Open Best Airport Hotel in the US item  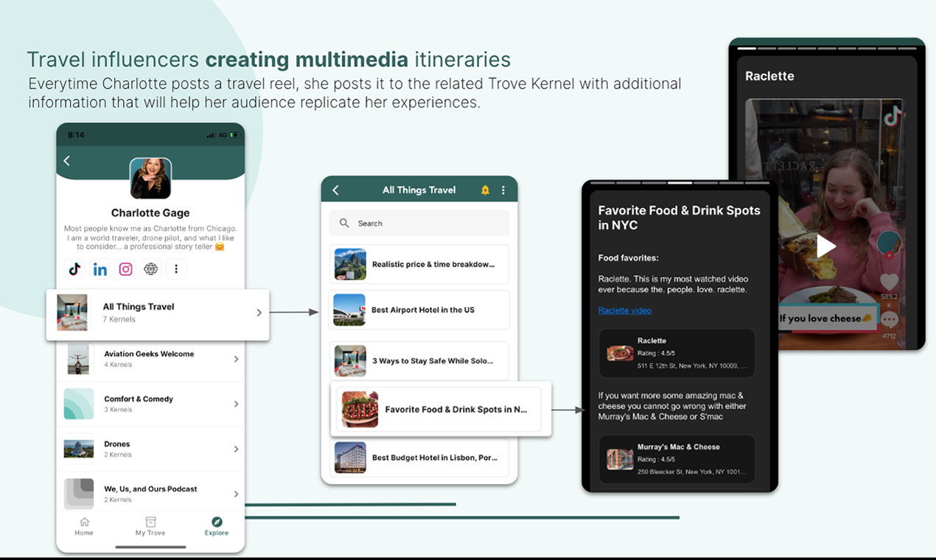419,310
